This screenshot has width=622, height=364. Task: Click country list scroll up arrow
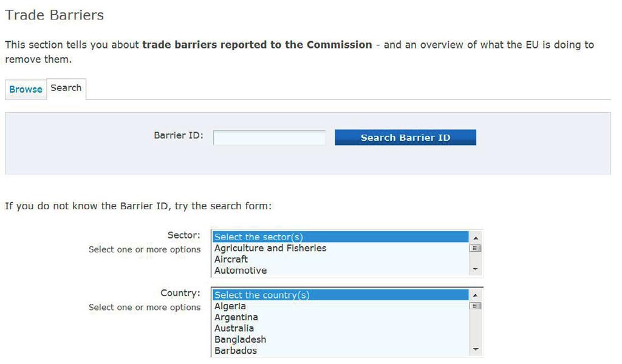point(475,295)
